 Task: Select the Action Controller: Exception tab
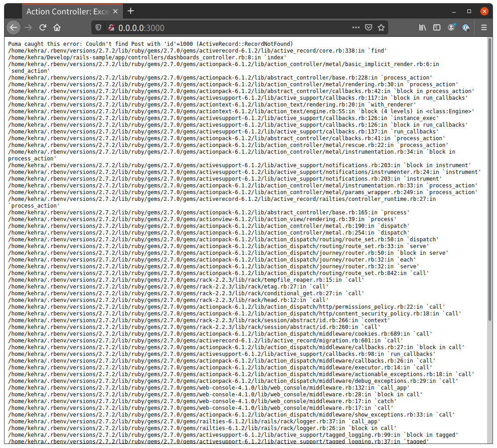pos(72,11)
